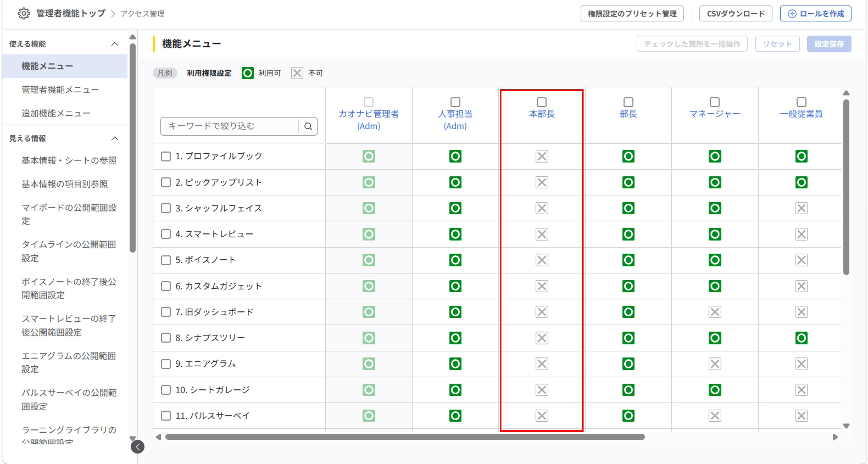Toggle 部長 permission for ピックアップリスト
868x464 pixels.
[x=629, y=182]
